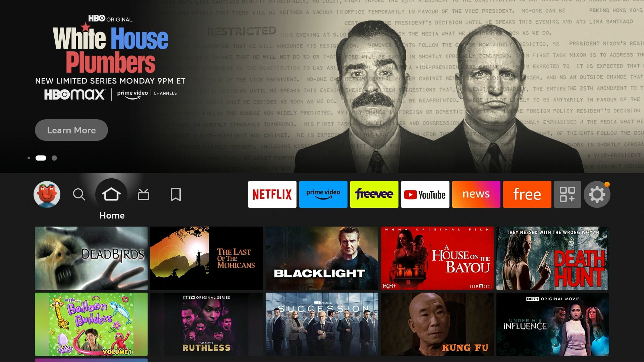The width and height of the screenshot is (644, 362).
Task: Click the Free content category icon
Action: 527,194
